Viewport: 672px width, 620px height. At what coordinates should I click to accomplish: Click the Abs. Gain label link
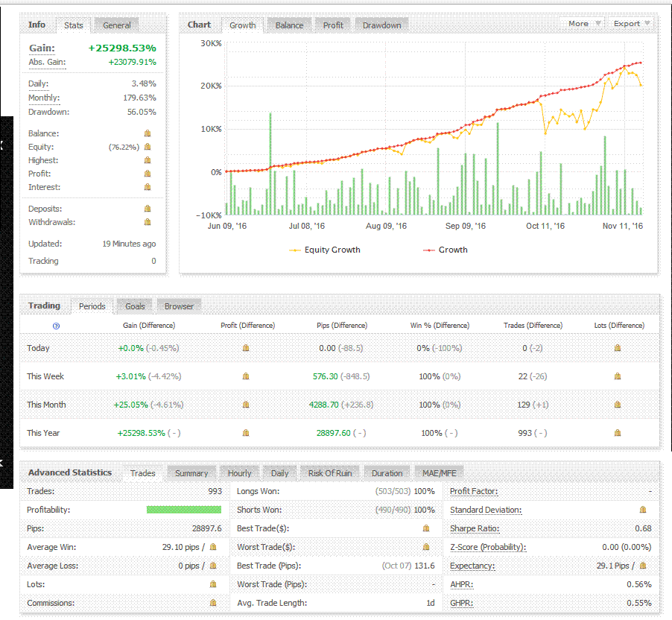click(47, 63)
